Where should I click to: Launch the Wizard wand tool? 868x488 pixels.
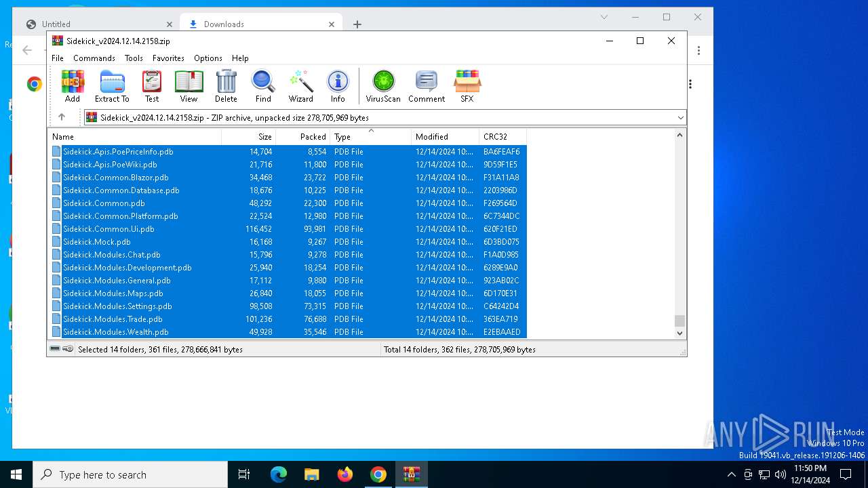tap(301, 86)
